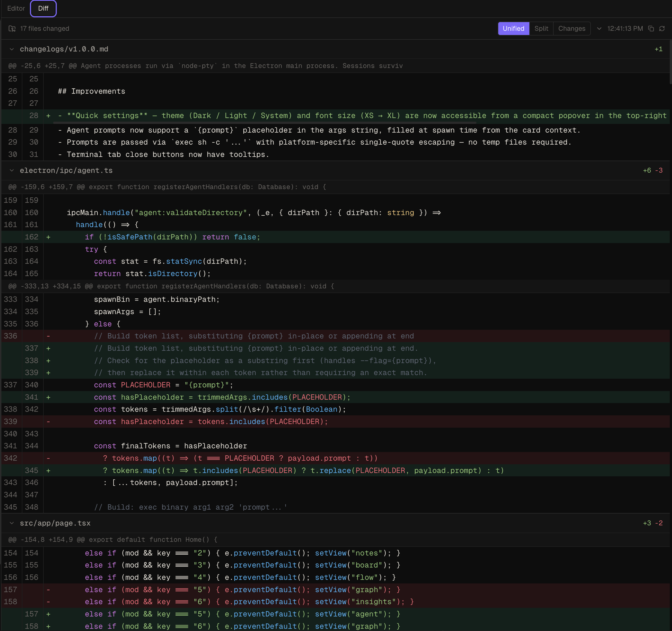Click the 12:41:13 PM timestamp
672x631 pixels.
(x=625, y=29)
